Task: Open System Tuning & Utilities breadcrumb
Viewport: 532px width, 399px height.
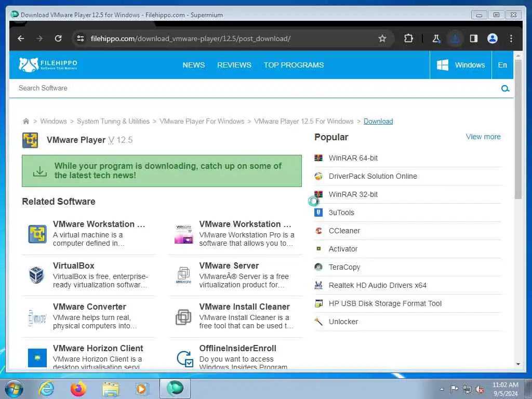Action: [x=113, y=122]
